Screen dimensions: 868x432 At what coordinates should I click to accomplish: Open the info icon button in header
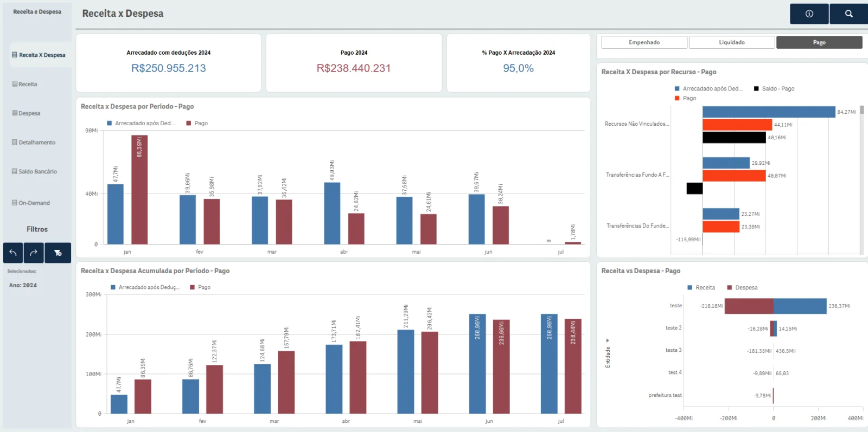tap(809, 14)
